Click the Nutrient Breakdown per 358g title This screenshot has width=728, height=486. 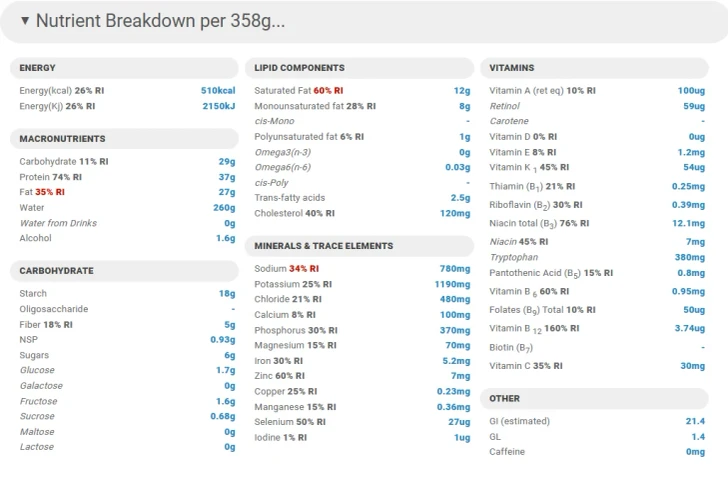pyautogui.click(x=160, y=21)
